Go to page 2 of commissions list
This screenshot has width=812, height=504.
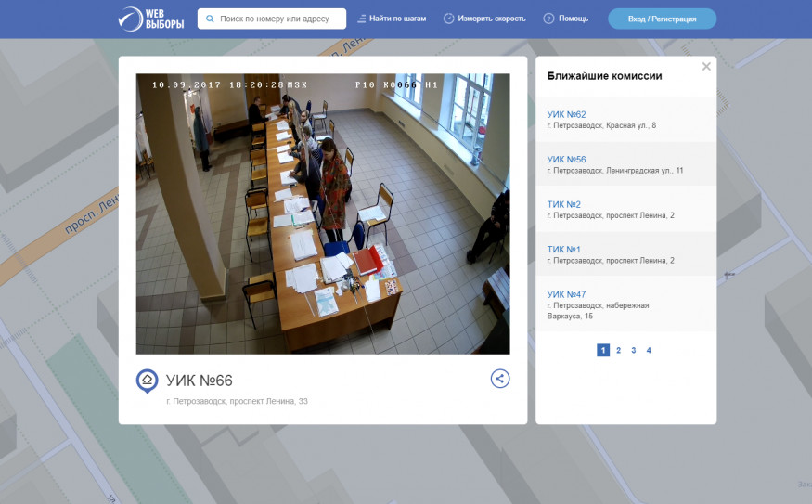[x=618, y=350]
